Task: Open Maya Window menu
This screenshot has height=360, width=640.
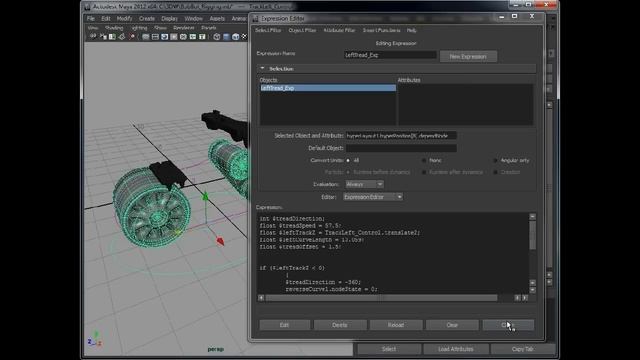Action: (193, 19)
